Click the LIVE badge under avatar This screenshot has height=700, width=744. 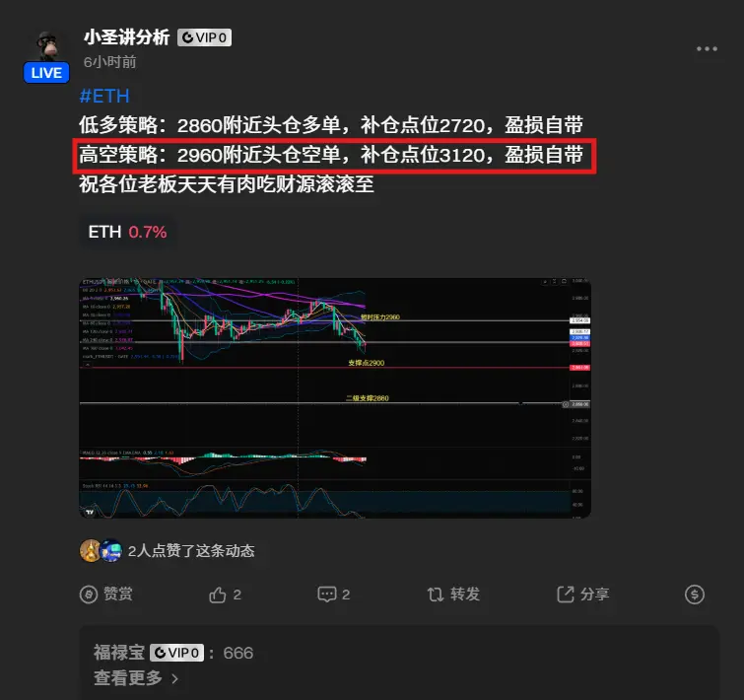(46, 73)
